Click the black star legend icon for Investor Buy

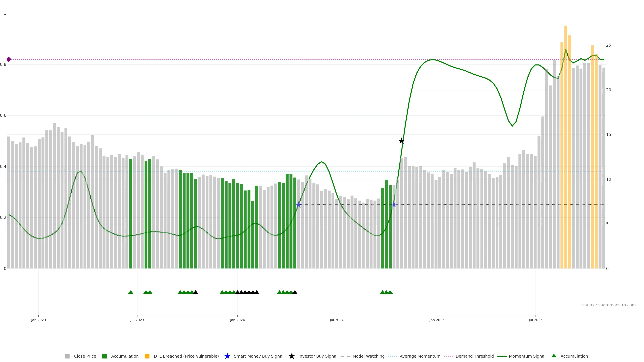point(291,356)
